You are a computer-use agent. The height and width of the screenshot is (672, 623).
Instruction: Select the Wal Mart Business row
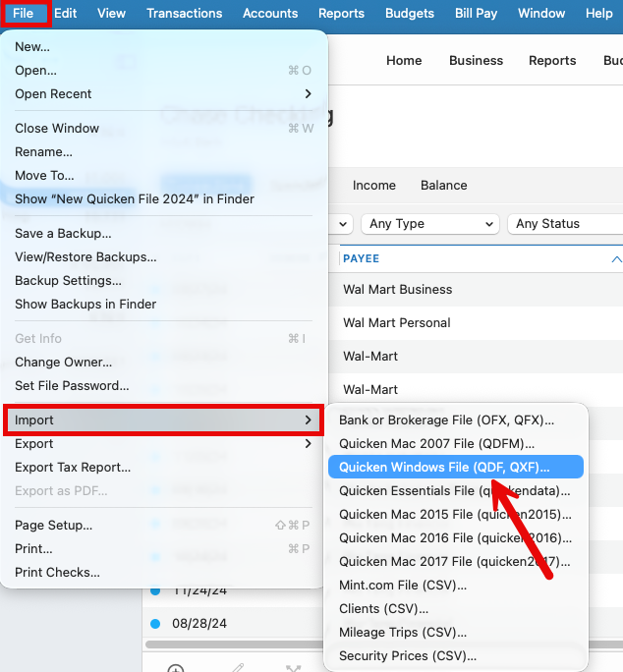click(476, 289)
